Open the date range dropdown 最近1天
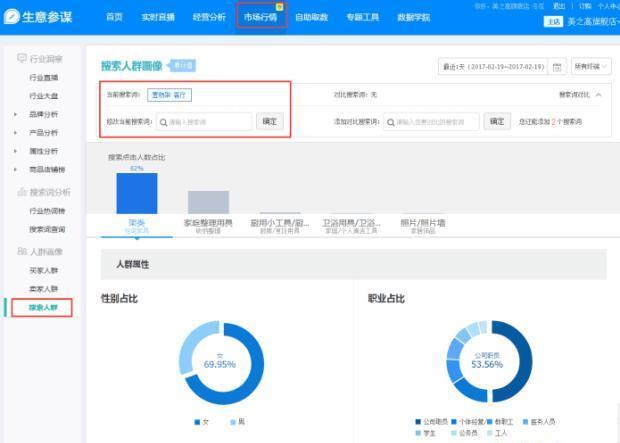 click(x=493, y=66)
